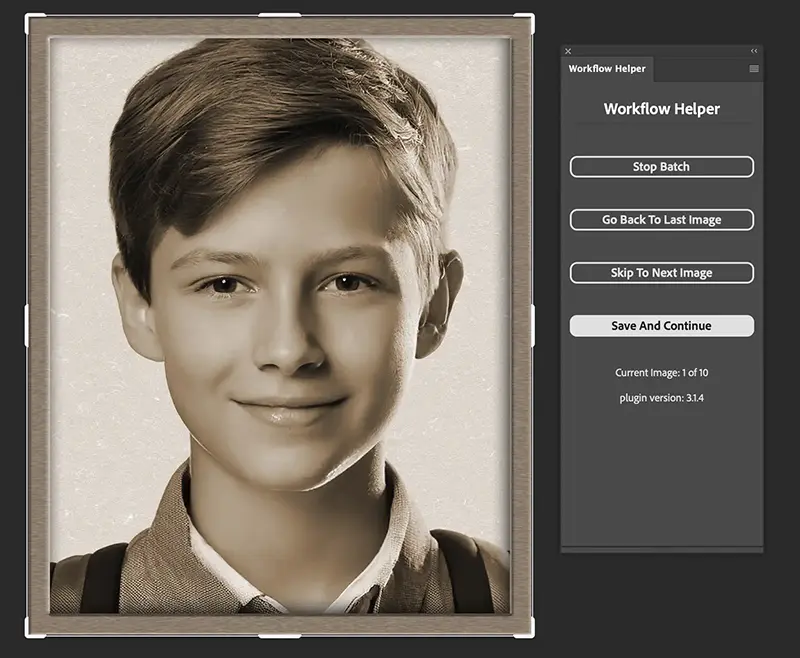Stop the batch process

(661, 167)
